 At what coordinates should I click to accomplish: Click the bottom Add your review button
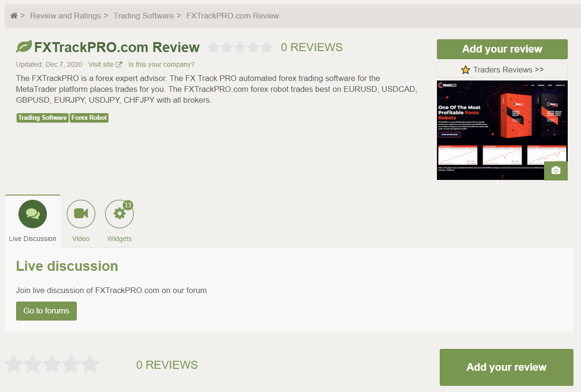click(x=506, y=367)
